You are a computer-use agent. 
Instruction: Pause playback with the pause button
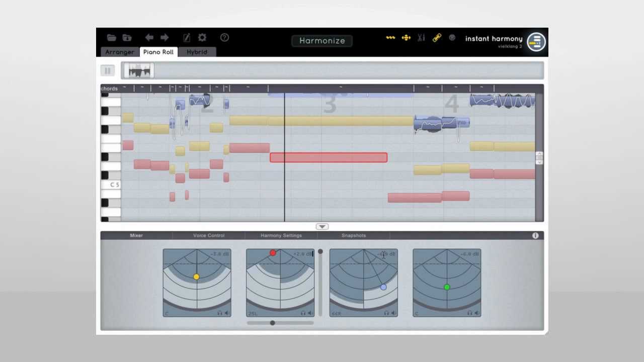108,71
